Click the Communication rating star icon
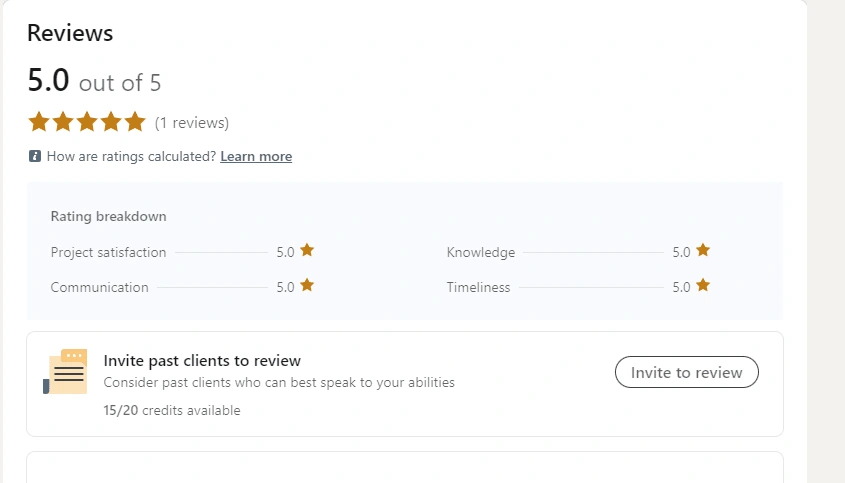Viewport: 845px width, 483px height. click(x=307, y=286)
